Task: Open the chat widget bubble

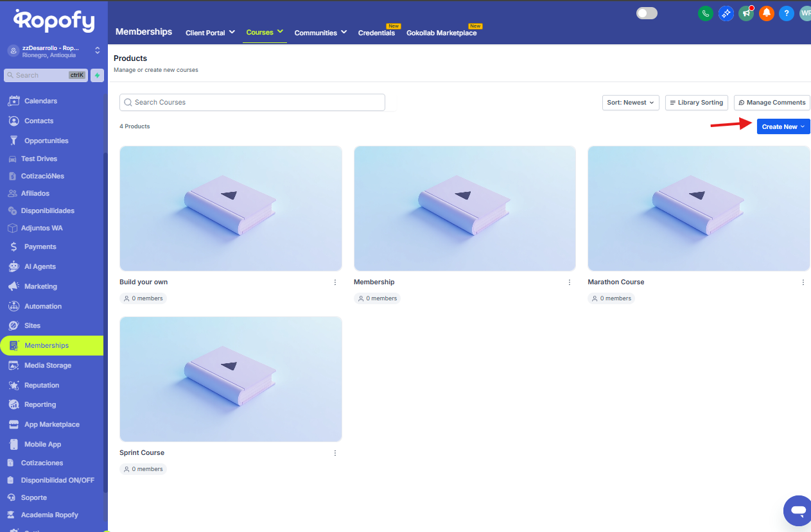Action: click(798, 511)
